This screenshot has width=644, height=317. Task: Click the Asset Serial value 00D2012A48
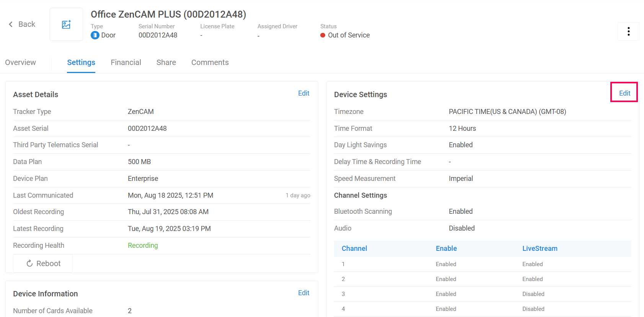147,128
